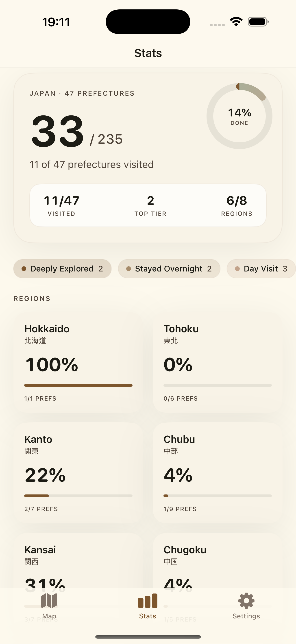Click Kanto 22% progress bar

tap(78, 496)
